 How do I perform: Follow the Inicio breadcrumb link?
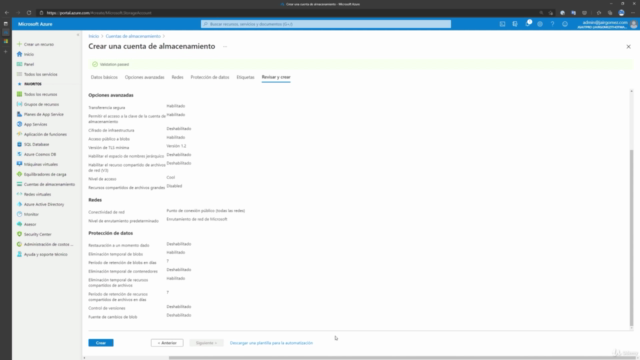pyautogui.click(x=93, y=36)
